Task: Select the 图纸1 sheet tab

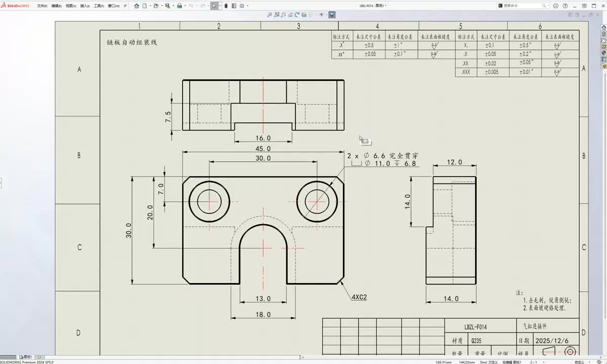Action: 26,357
